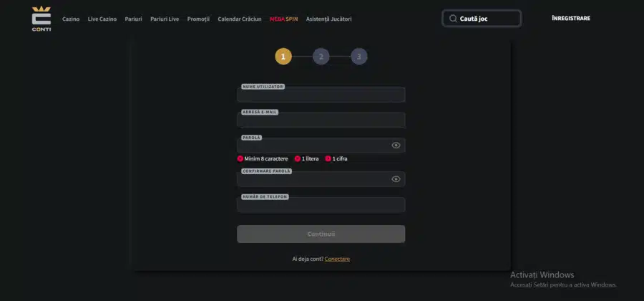Select step 1 circle indicator
The image size is (644, 301).
coord(283,57)
